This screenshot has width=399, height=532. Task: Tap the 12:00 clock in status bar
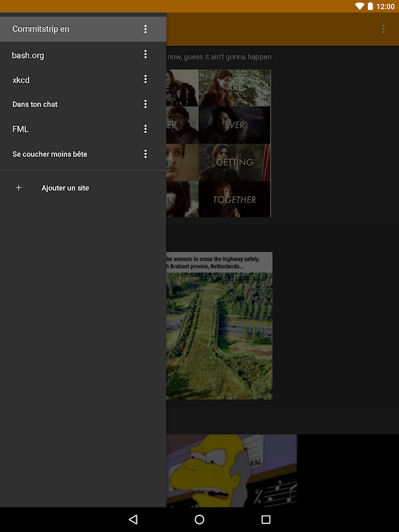click(x=386, y=7)
